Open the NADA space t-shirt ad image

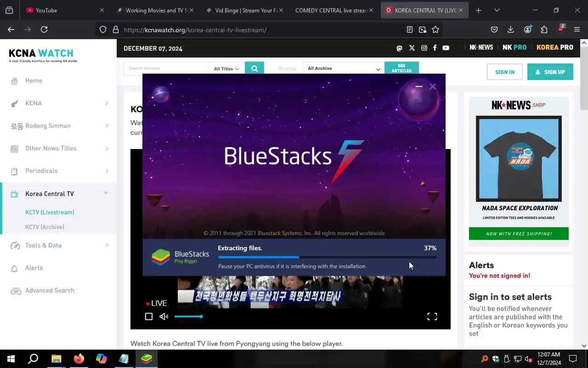click(x=519, y=159)
